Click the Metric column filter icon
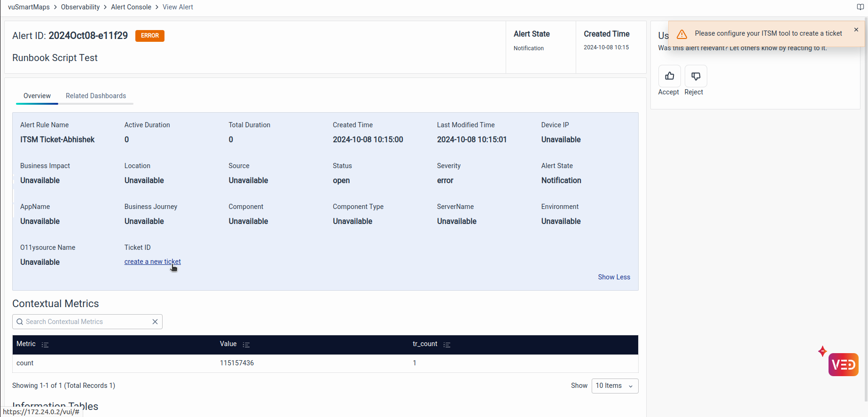Image resolution: width=868 pixels, height=417 pixels. pyautogui.click(x=45, y=345)
